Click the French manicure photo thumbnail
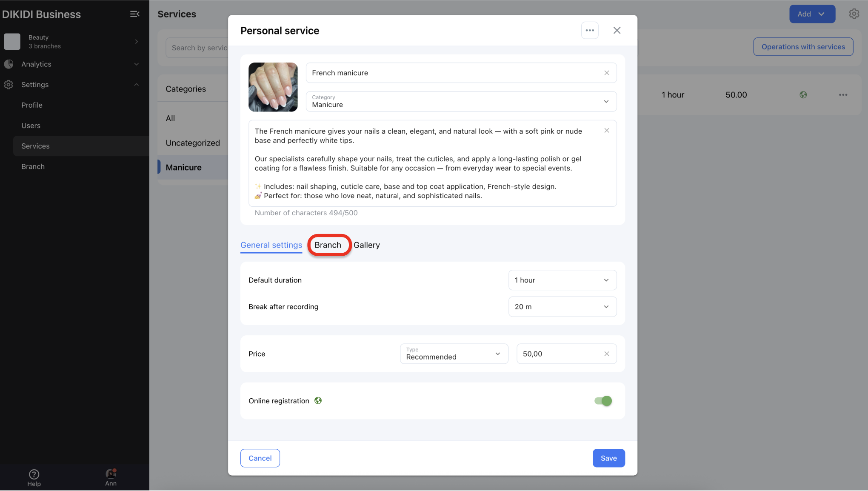 (273, 87)
